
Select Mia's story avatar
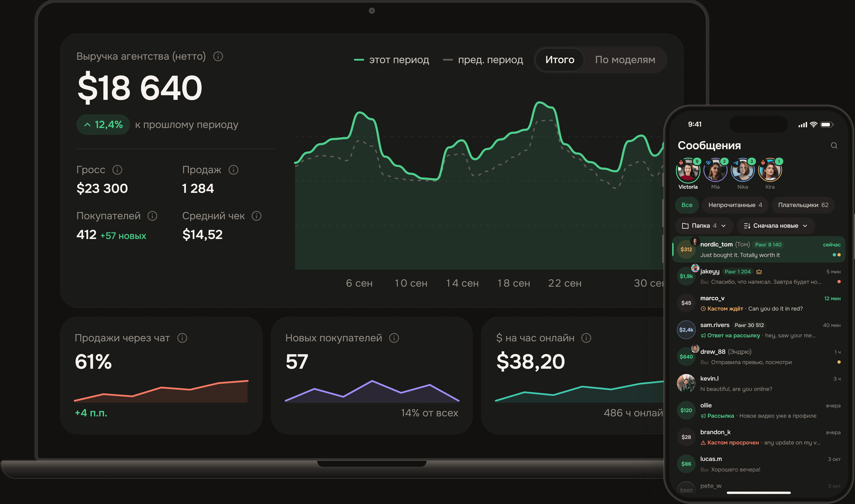pyautogui.click(x=715, y=170)
